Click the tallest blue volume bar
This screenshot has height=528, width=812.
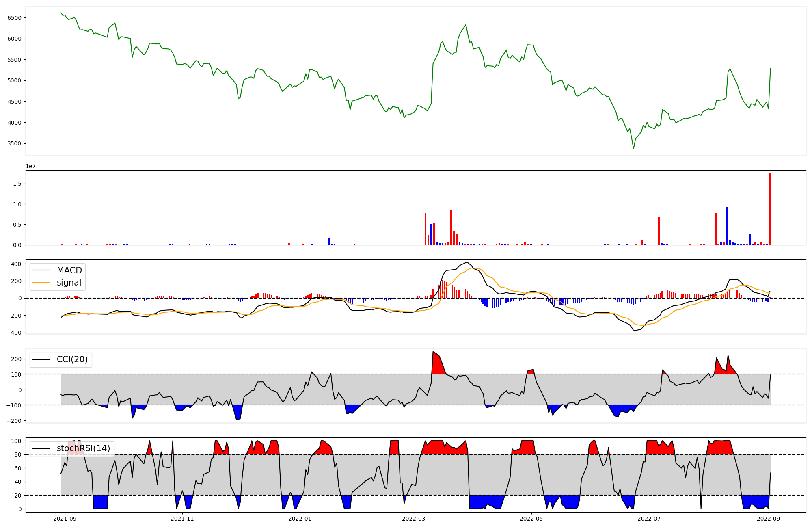727,226
